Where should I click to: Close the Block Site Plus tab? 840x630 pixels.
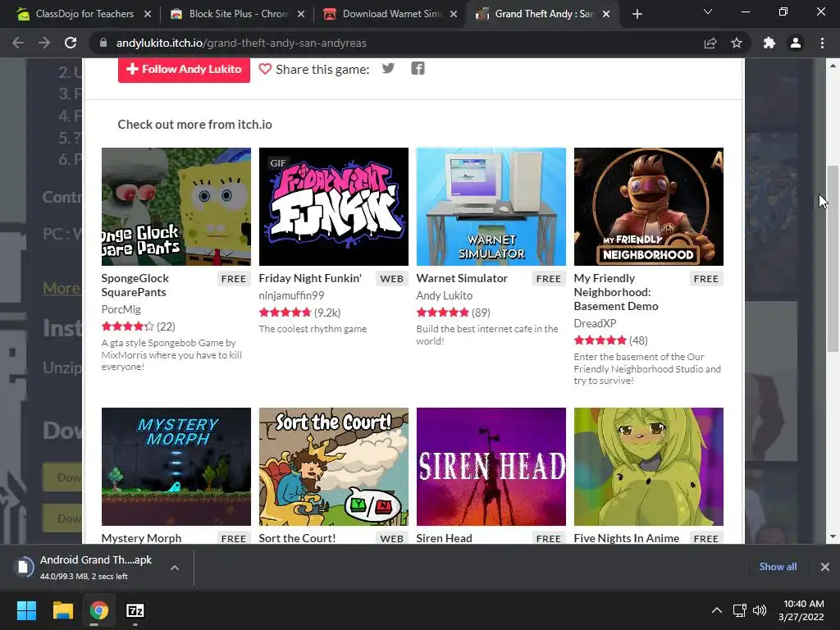tap(301, 14)
